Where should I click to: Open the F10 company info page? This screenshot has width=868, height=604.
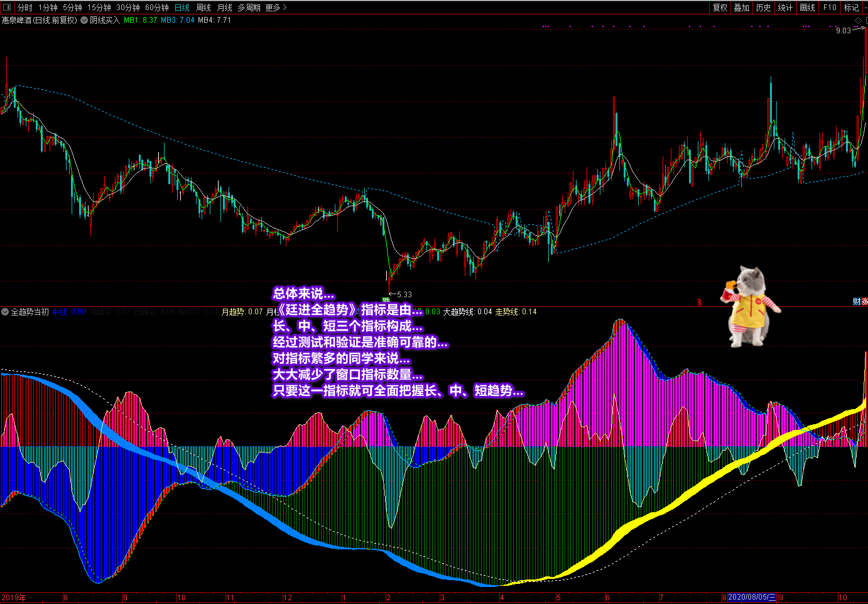830,8
